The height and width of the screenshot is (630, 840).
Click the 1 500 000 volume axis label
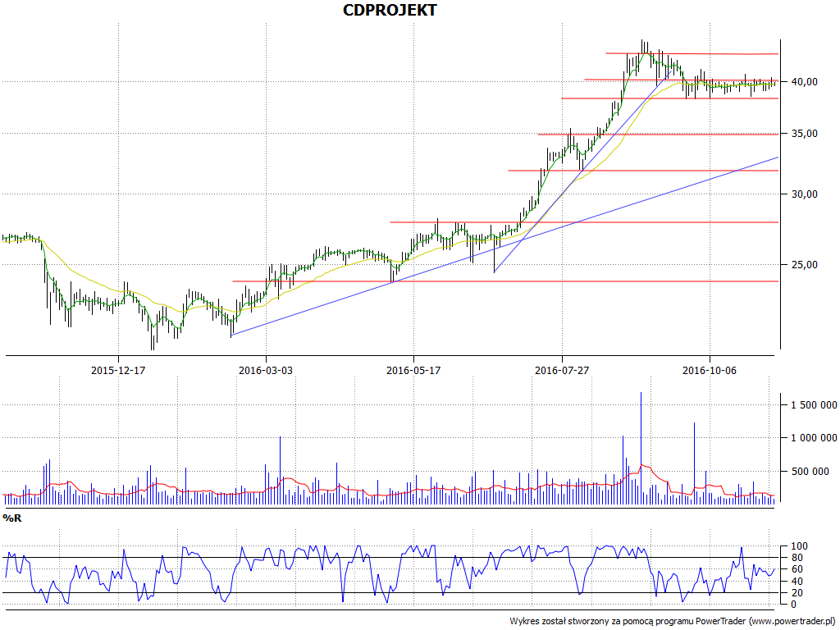[814, 405]
